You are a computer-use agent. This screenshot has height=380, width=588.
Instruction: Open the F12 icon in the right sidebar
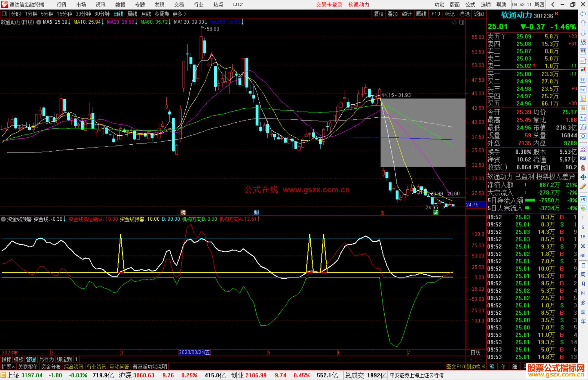click(583, 118)
